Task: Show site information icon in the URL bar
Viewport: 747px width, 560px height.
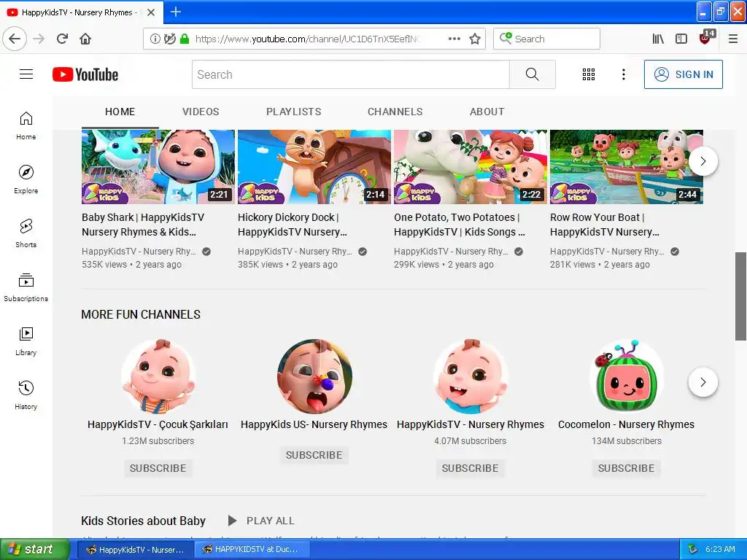Action: click(x=155, y=39)
